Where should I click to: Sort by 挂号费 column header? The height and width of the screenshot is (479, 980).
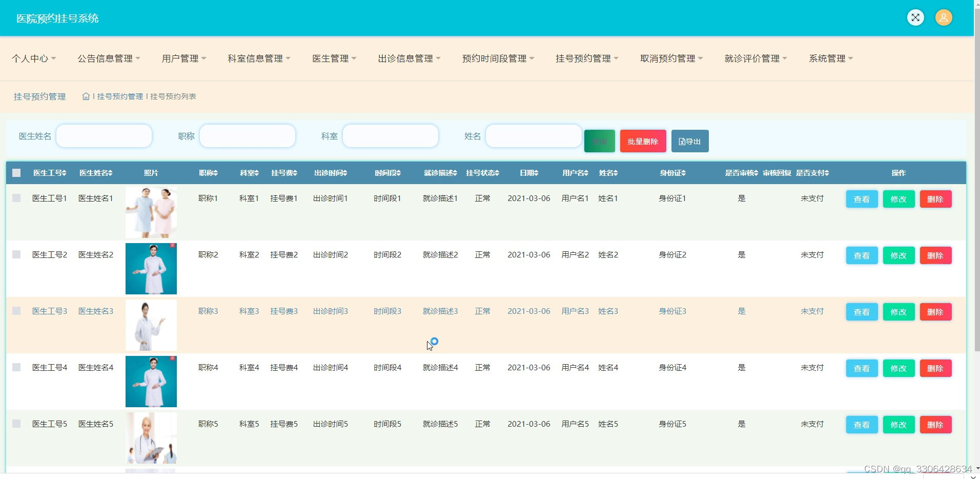[x=284, y=173]
